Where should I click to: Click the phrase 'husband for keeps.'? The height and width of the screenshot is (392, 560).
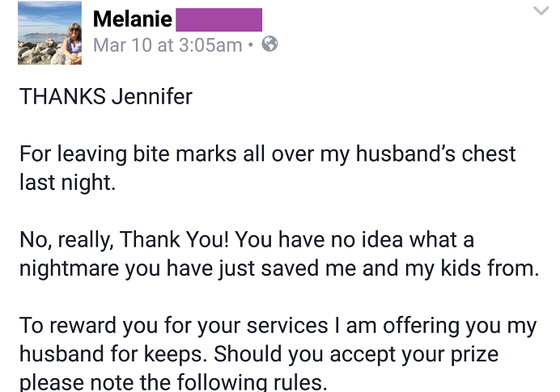click(113, 354)
